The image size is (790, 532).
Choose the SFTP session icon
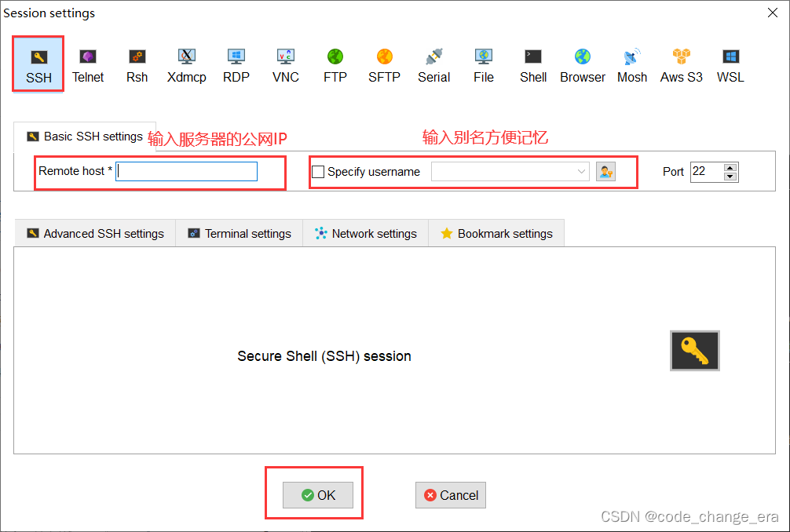pos(384,66)
